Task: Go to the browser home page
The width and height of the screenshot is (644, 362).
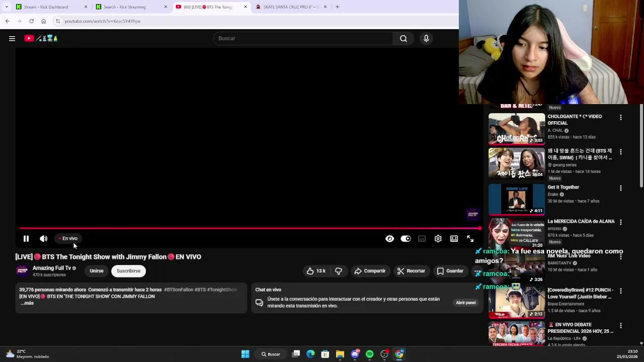Action: coord(44,21)
